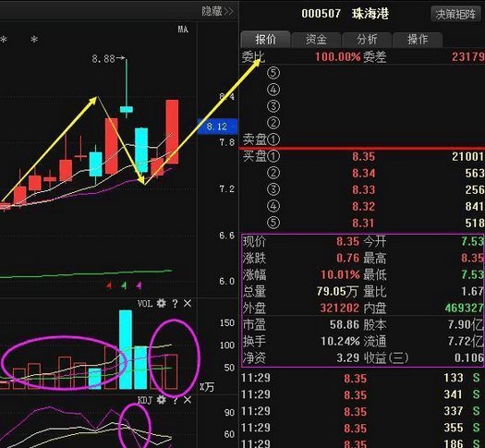Select buy level 1 price 8.35
This screenshot has width=485, height=448.
click(363, 156)
